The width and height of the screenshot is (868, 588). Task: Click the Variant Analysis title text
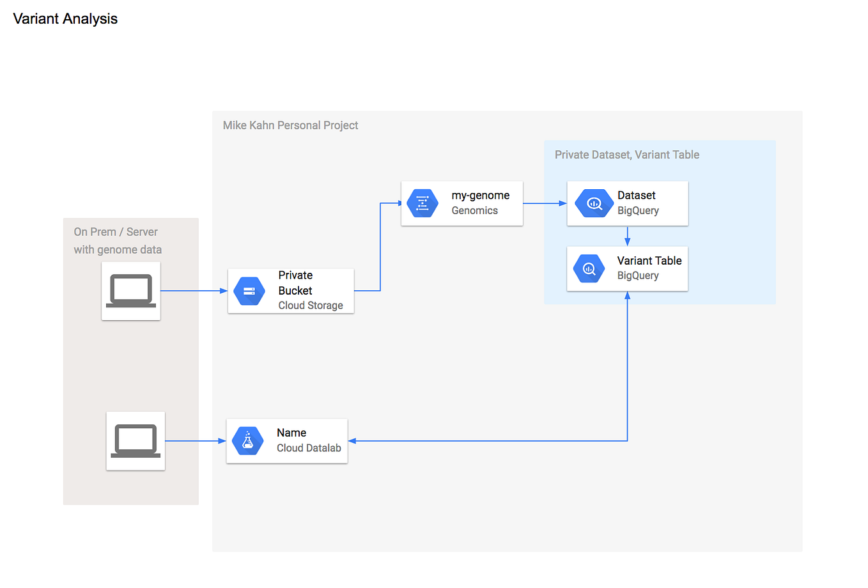(x=65, y=19)
